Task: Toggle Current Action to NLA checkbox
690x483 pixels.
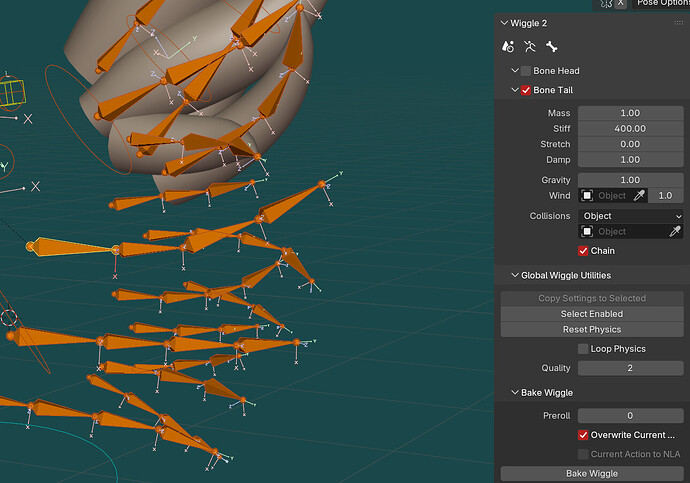Action: (583, 454)
